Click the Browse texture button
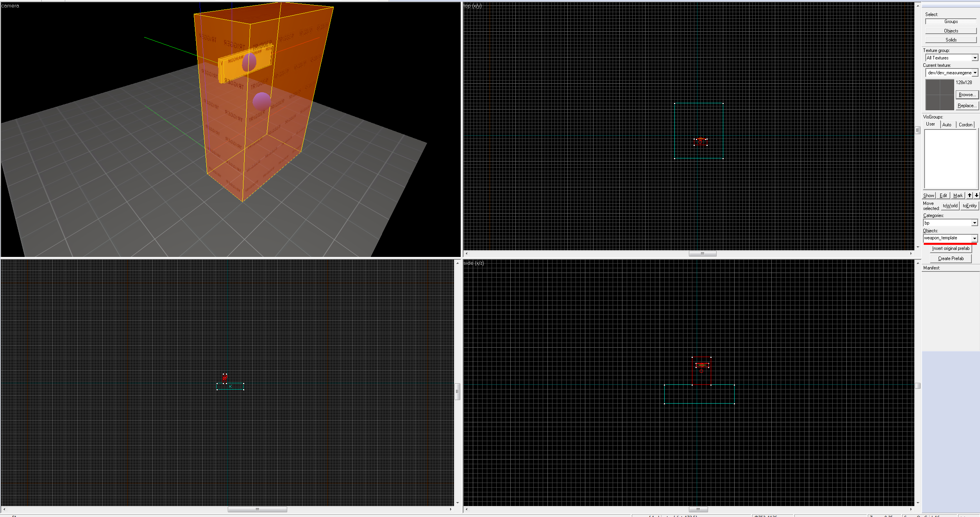 pyautogui.click(x=967, y=95)
